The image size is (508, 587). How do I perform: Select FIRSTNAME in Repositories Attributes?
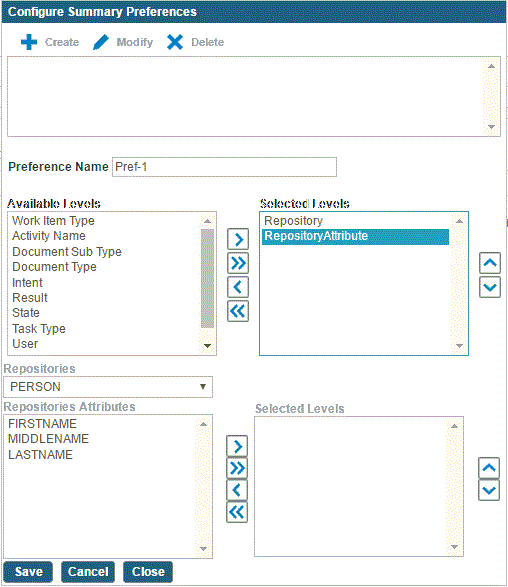coord(42,423)
